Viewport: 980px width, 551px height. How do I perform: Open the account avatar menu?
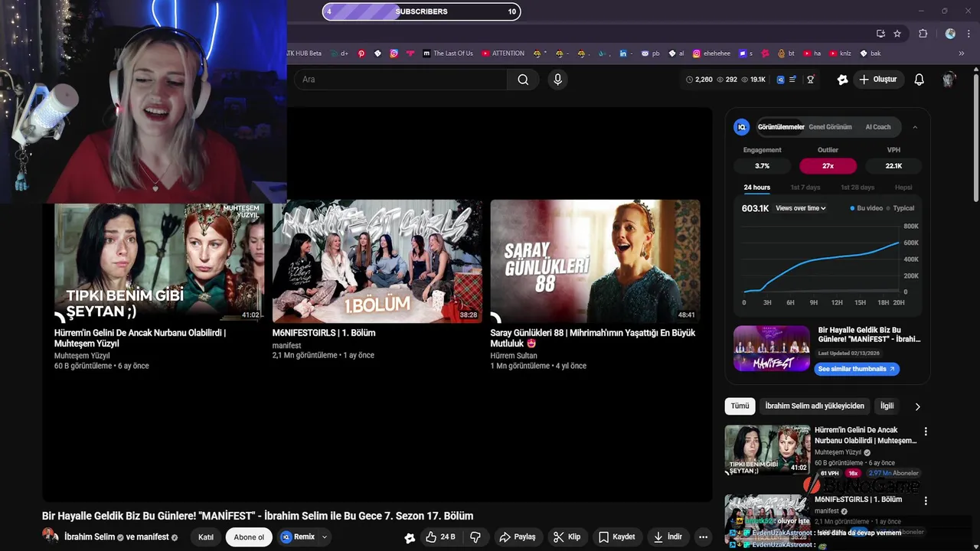[949, 80]
